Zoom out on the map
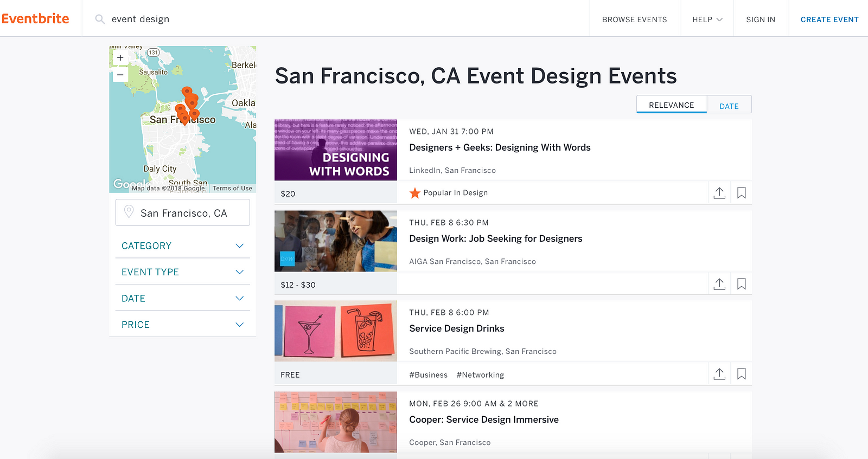The width and height of the screenshot is (868, 459). (x=120, y=74)
